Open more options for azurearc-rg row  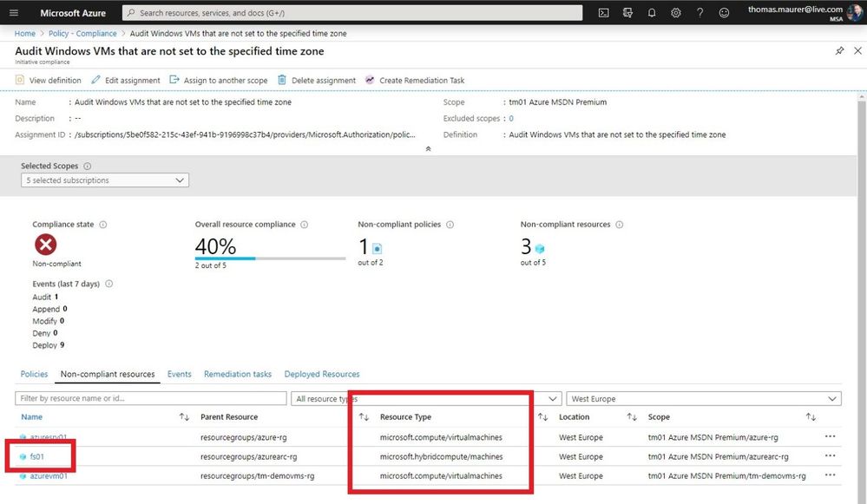coord(830,456)
